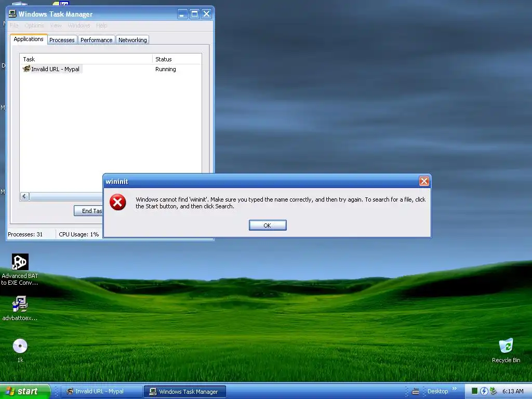
Task: Select the Advanced BAT to EXE Converter shortcut
Action: click(x=20, y=270)
